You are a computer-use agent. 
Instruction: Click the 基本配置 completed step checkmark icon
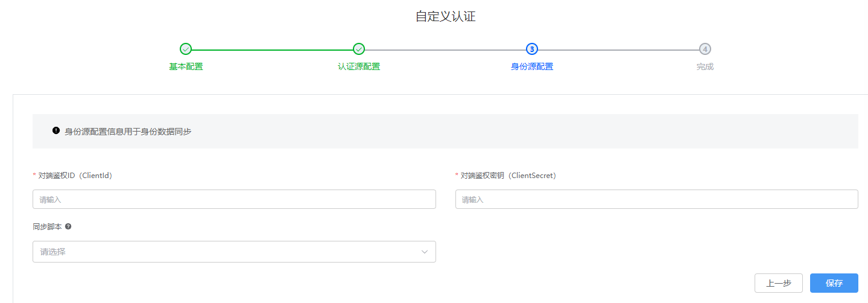pyautogui.click(x=186, y=49)
